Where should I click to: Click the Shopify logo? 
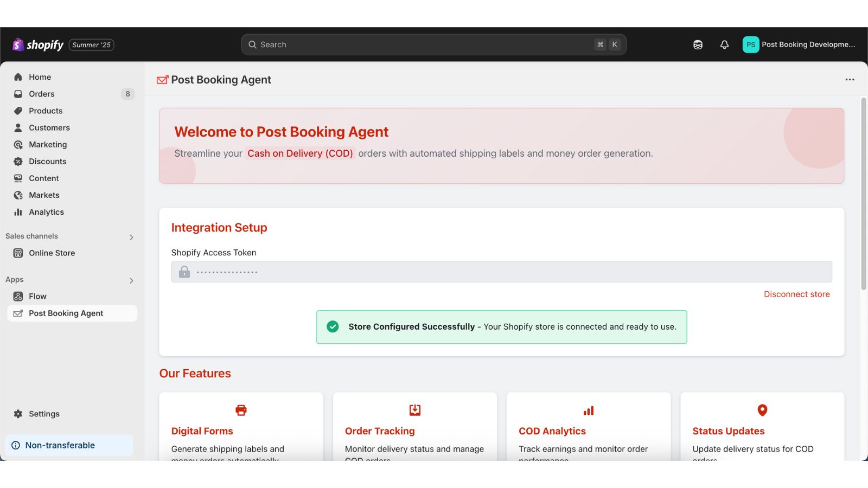pos(38,44)
